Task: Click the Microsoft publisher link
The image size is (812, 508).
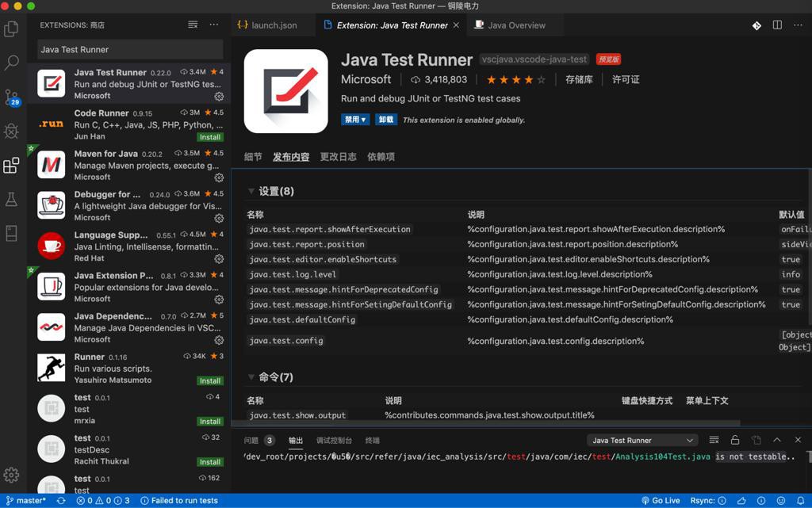Action: pos(366,80)
